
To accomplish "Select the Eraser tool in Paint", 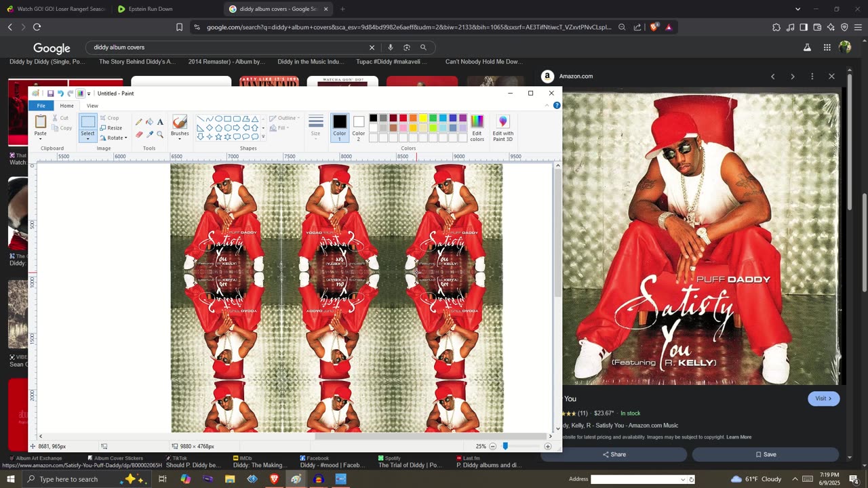I will (139, 134).
